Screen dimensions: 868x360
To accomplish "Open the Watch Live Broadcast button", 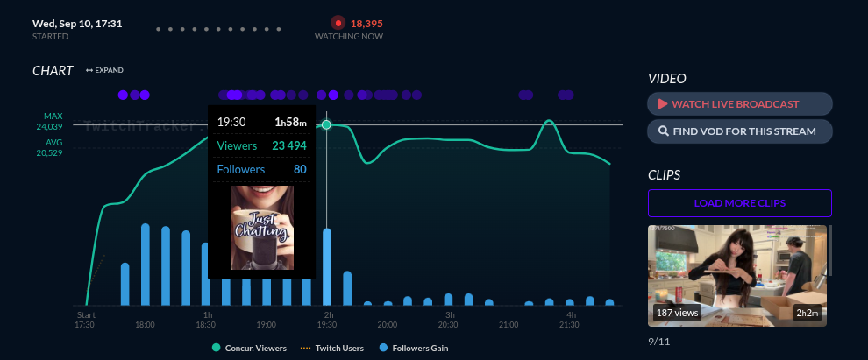I will (740, 104).
